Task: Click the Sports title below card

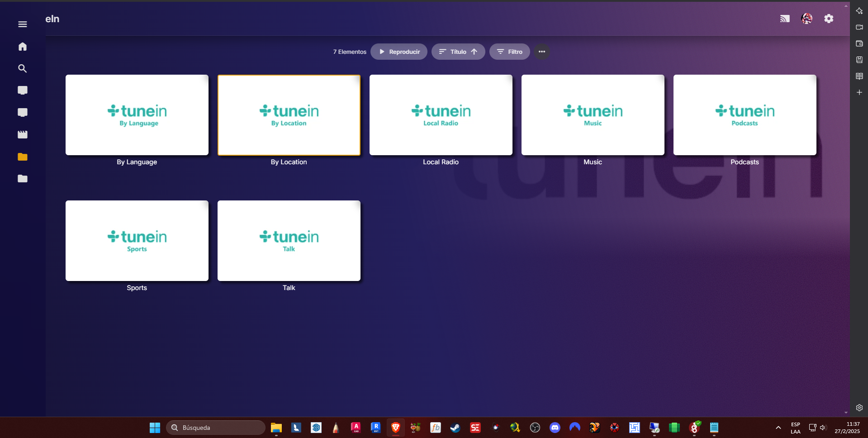Action: coord(137,288)
